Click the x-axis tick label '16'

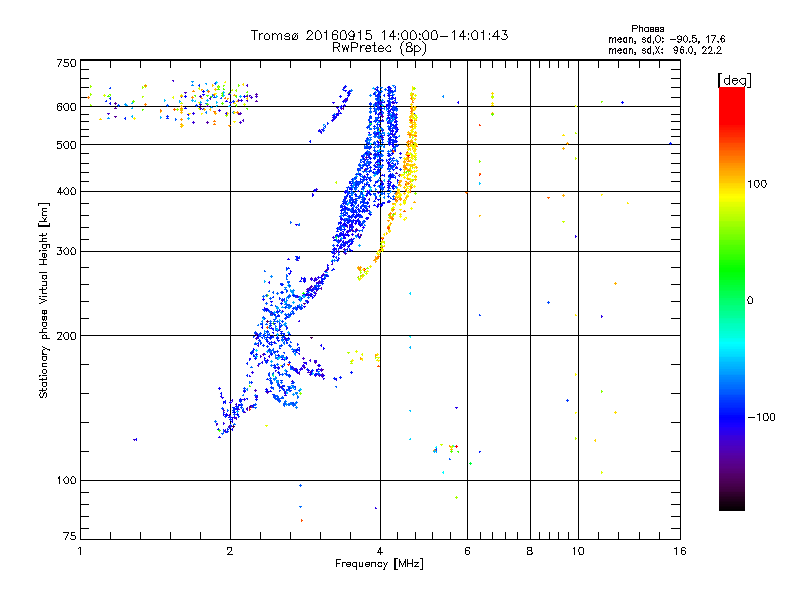click(680, 551)
